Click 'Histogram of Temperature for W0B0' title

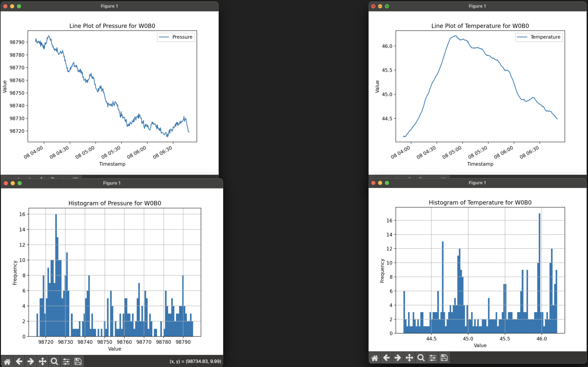(x=480, y=202)
